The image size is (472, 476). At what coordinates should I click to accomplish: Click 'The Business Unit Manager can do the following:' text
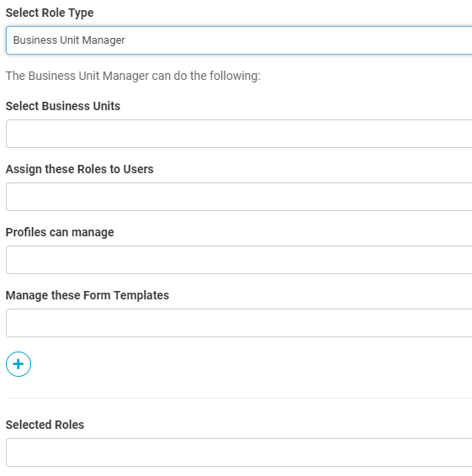(133, 76)
